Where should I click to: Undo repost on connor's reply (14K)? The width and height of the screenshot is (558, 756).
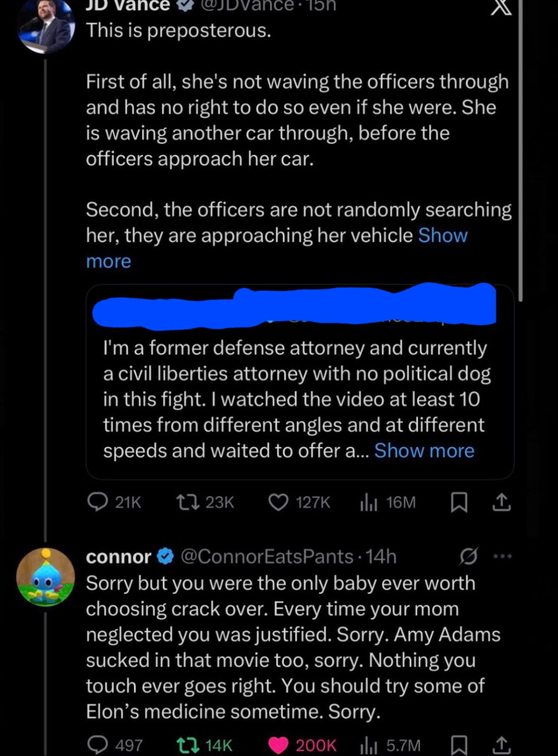(187, 745)
